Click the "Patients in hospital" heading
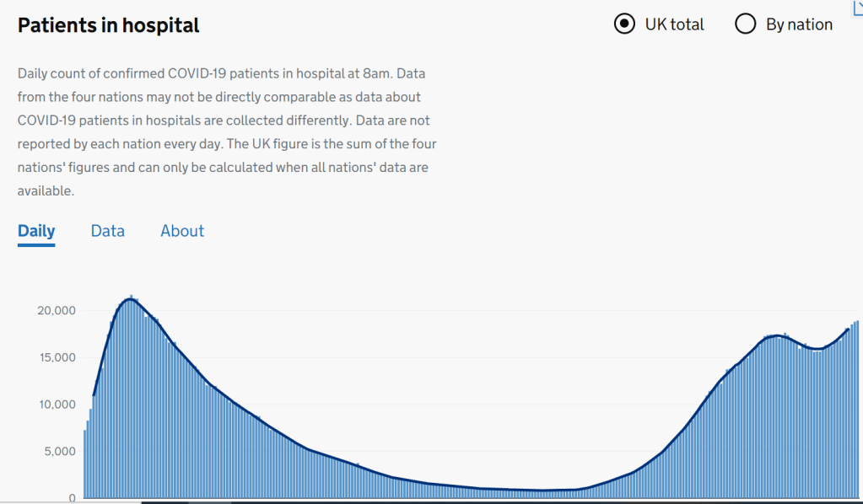Image resolution: width=863 pixels, height=504 pixels. click(x=109, y=25)
